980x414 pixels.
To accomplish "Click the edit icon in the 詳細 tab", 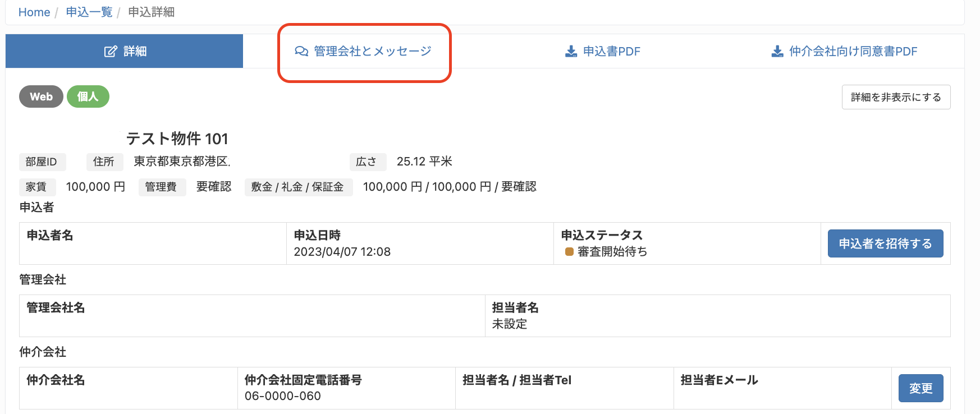I will (x=111, y=51).
